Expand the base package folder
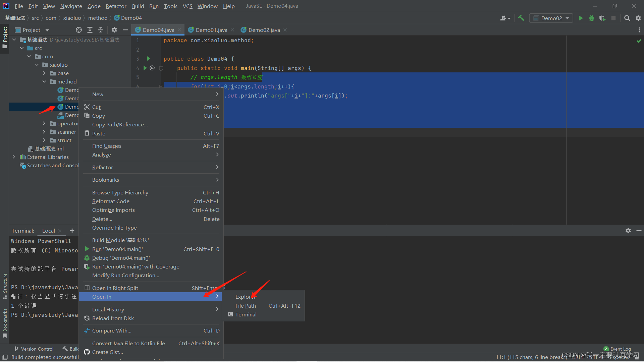Viewport: 644px width, 362px height. click(44, 73)
